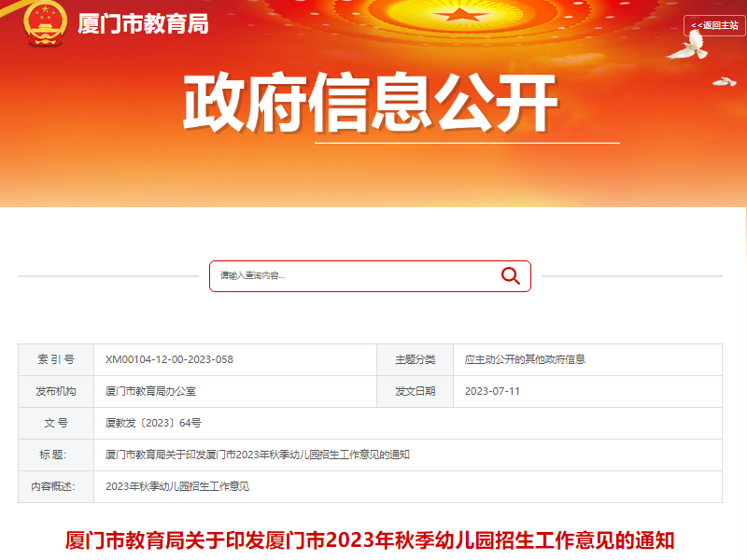Click the 政府信息公开 banner heading
This screenshot has width=747, height=560.
[370, 103]
